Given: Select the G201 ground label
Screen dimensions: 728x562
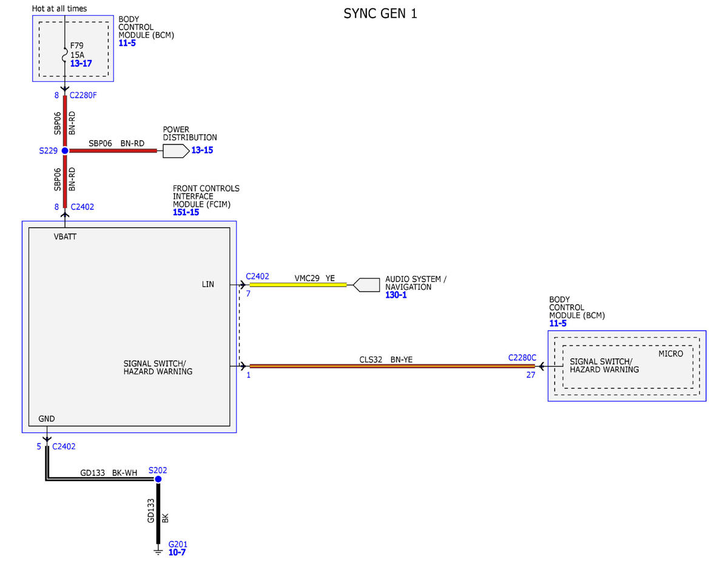Looking at the screenshot, I should coord(178,544).
